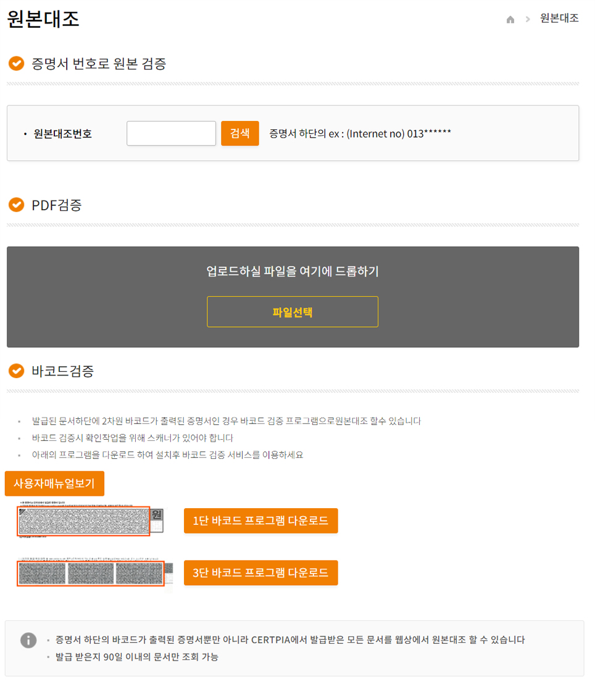Click the 90일 이내 notice line

click(136, 657)
